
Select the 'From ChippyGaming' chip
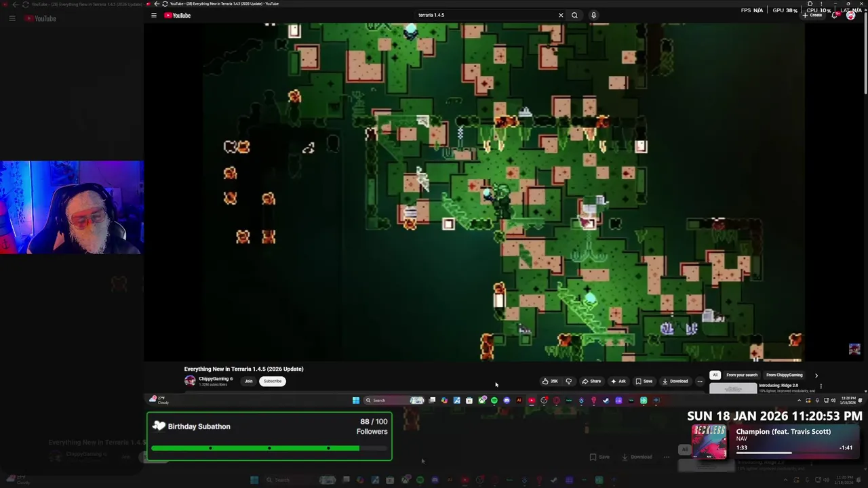coord(784,375)
